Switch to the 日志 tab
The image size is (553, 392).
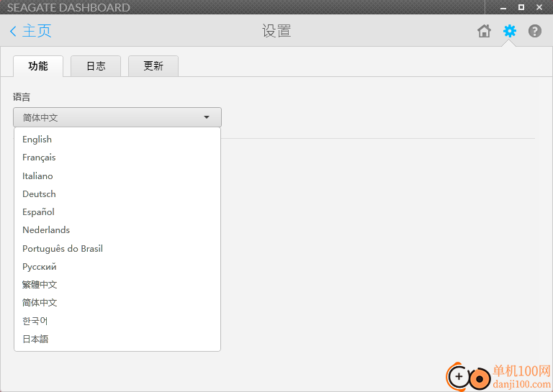click(x=96, y=66)
